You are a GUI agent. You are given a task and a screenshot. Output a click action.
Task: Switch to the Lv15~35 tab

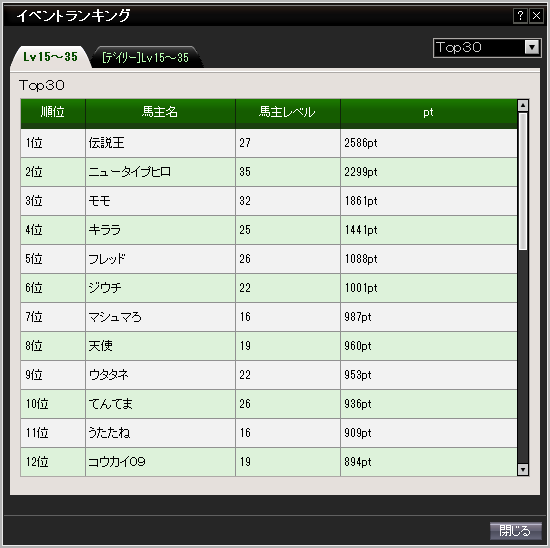51,57
